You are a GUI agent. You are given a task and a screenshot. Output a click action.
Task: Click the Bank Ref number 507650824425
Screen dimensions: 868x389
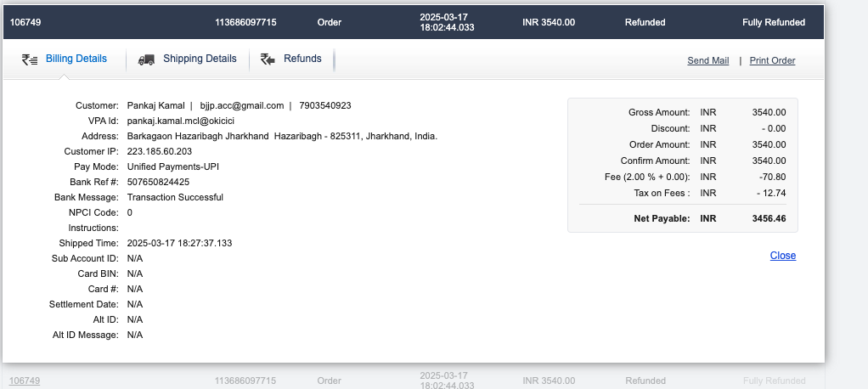tap(158, 182)
